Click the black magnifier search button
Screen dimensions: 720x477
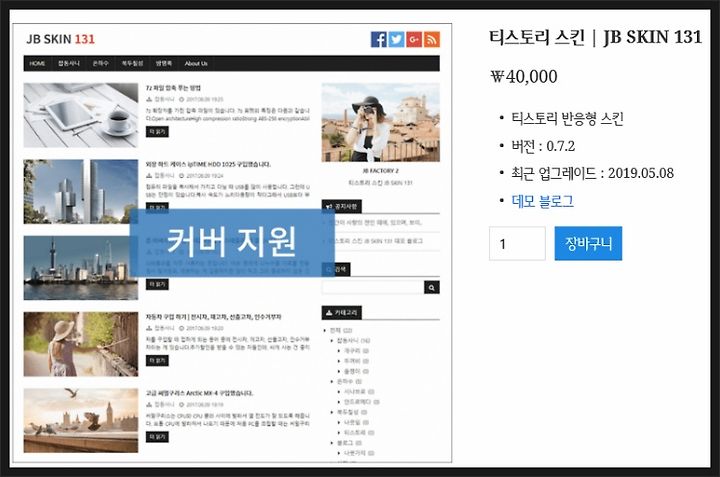(x=432, y=287)
